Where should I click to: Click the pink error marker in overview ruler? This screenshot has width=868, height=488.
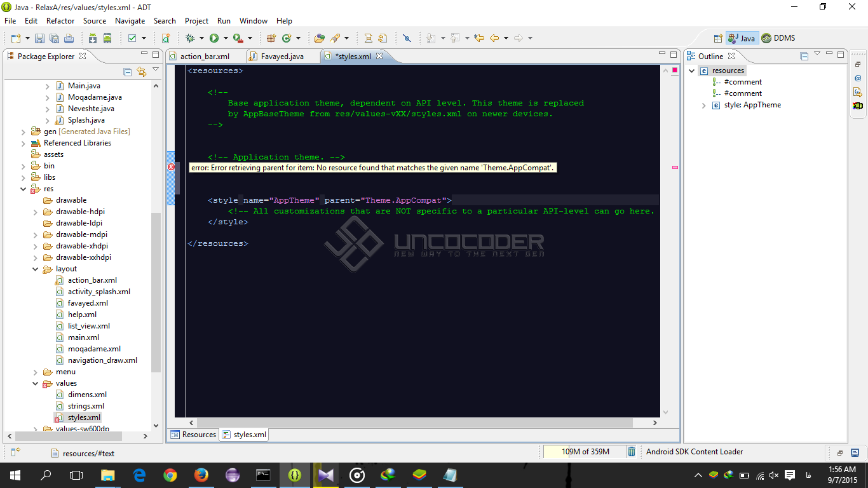(675, 167)
